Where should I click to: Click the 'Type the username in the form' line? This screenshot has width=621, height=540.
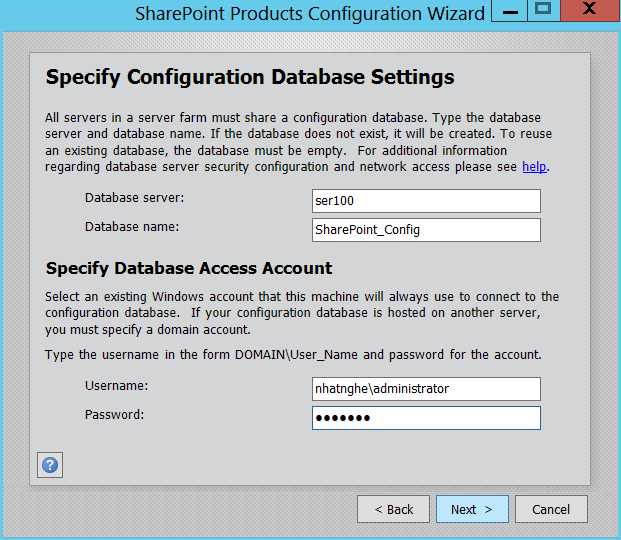[x=293, y=355]
